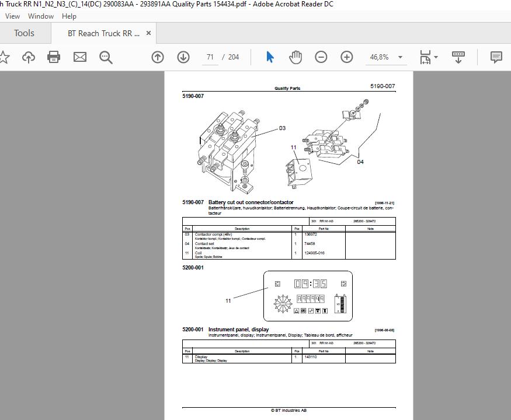The width and height of the screenshot is (511, 420).
Task: Open the find text magnifier tool
Action: (106, 57)
